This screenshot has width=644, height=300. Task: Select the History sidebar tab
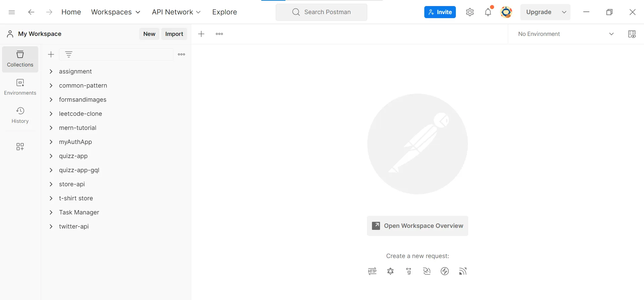pyautogui.click(x=20, y=115)
